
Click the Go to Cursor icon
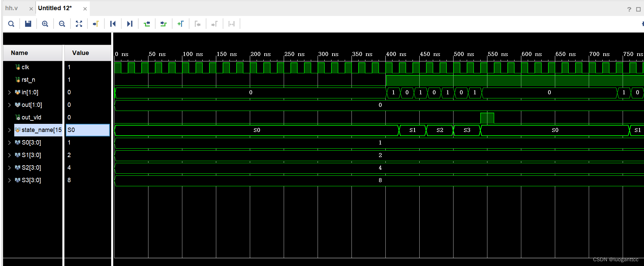pos(96,24)
